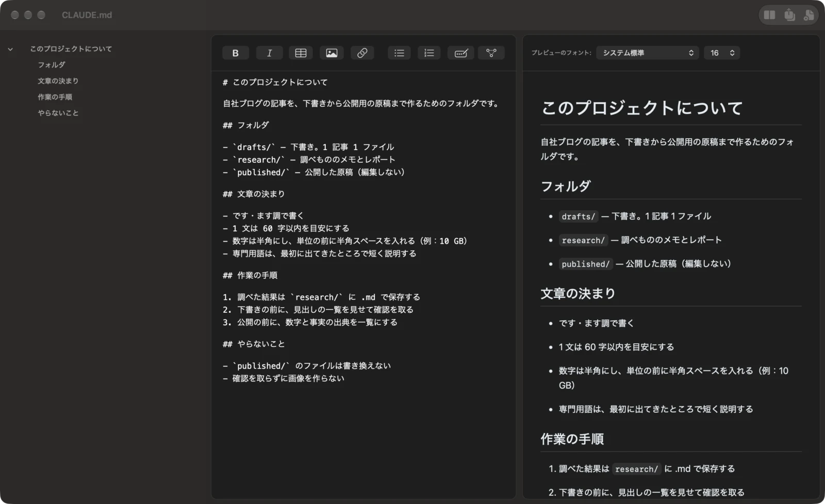This screenshot has height=504, width=825.
Task: Collapse the このプロジェクトについて outline chevron
Action: pyautogui.click(x=10, y=49)
